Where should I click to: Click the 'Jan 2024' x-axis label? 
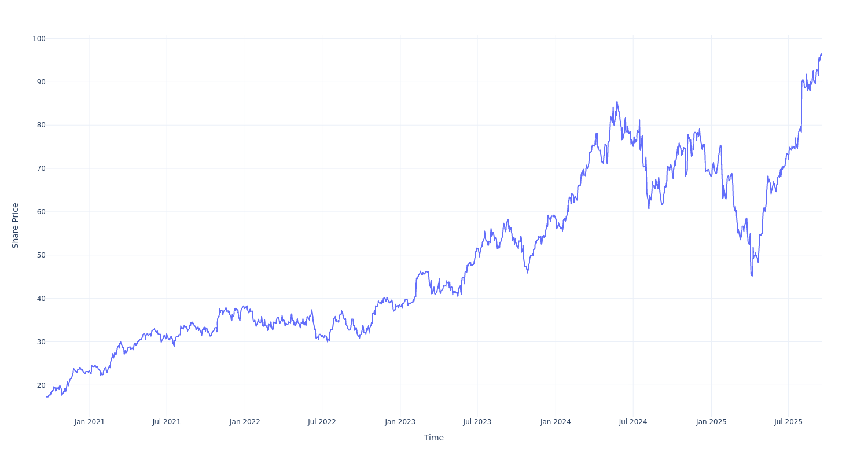point(556,422)
